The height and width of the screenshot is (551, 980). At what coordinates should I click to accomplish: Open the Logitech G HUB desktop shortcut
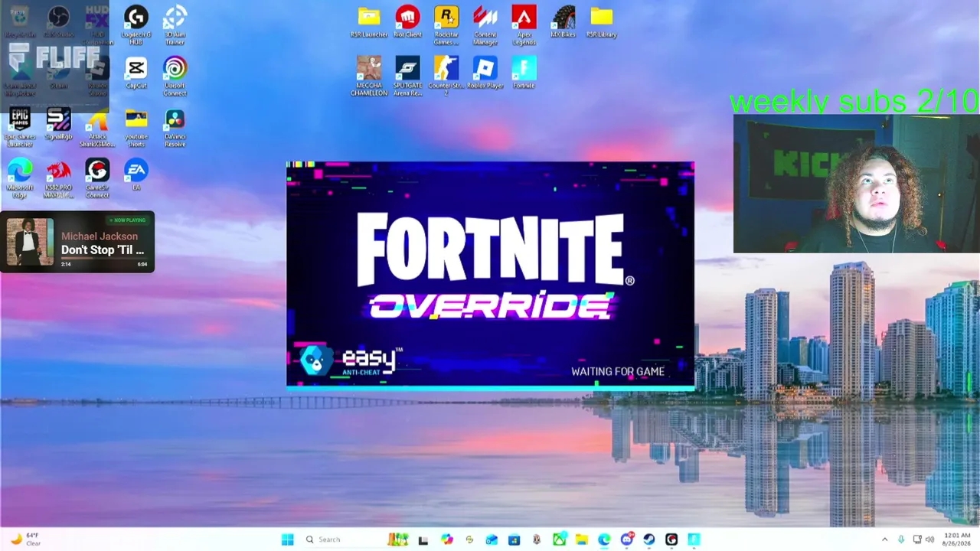(x=136, y=24)
